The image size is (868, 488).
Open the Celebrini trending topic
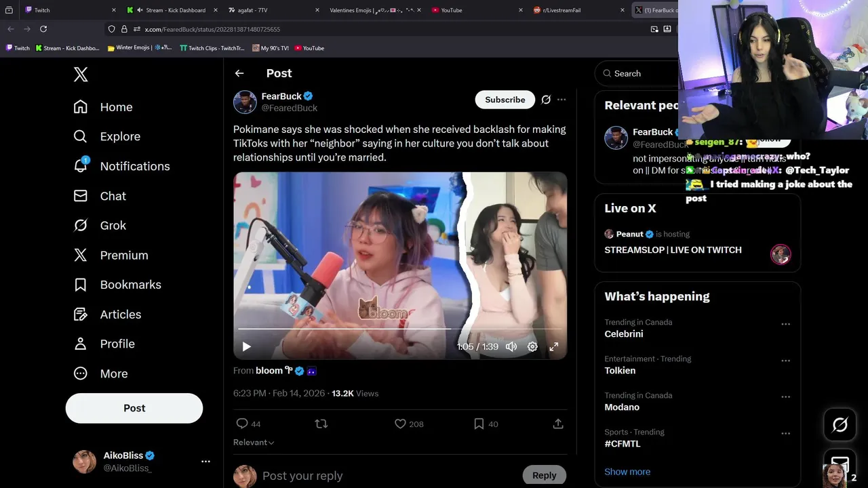coord(624,334)
